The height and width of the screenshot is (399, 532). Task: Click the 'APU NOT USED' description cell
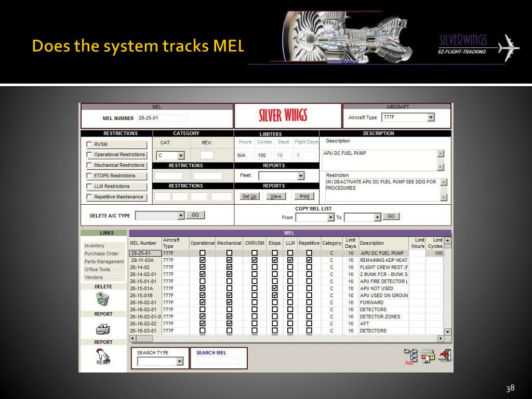pyautogui.click(x=384, y=288)
